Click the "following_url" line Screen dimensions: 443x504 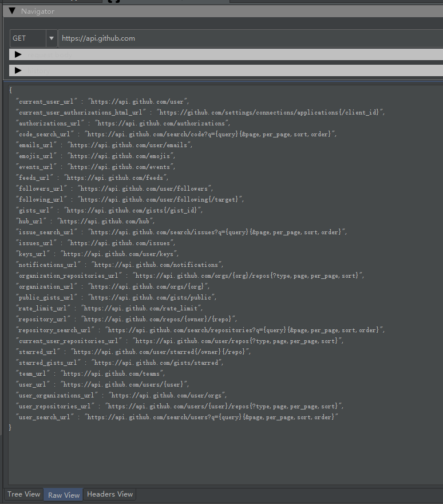pyautogui.click(x=130, y=200)
